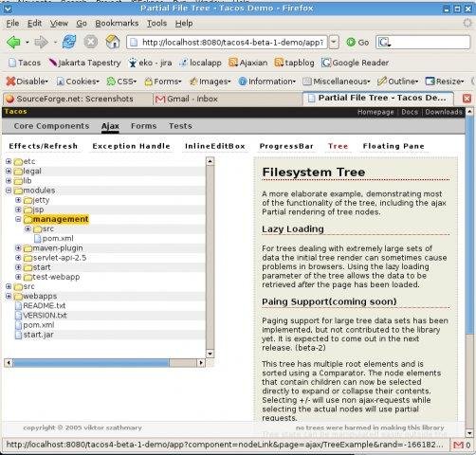Select the Tests section
Viewport: 476px width, 455px height.
(x=180, y=126)
